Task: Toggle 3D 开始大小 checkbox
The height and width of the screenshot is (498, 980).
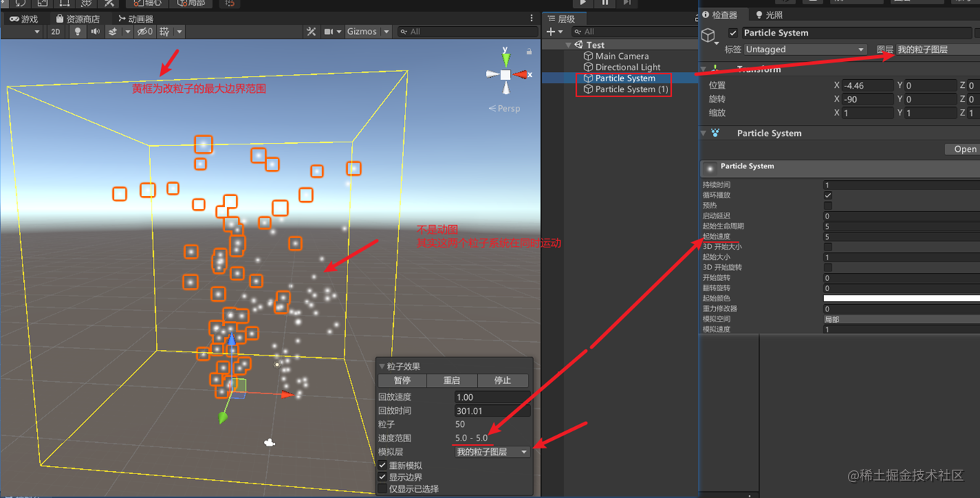Action: tap(828, 247)
